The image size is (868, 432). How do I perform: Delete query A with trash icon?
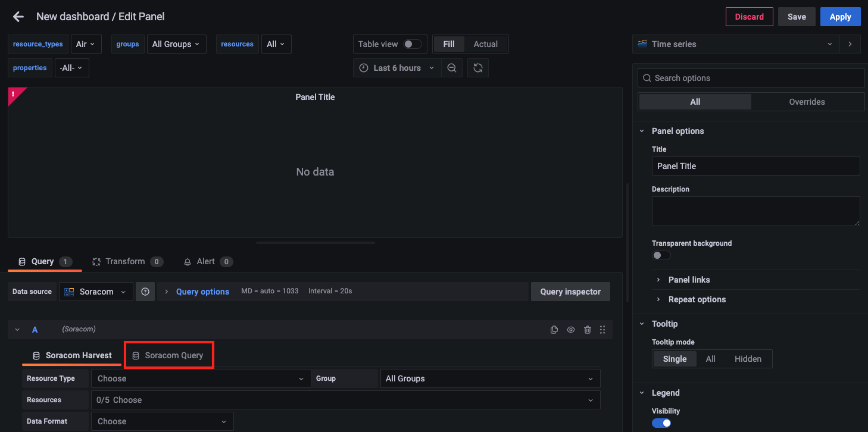pos(588,330)
